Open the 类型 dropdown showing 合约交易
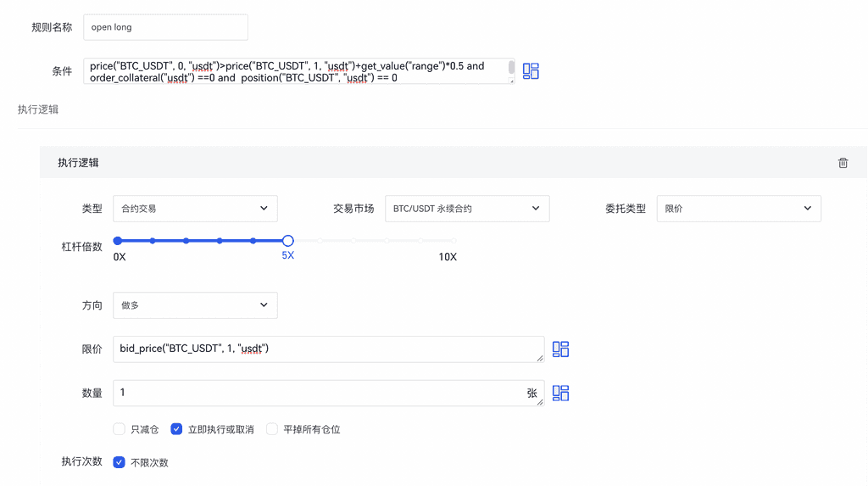 click(195, 209)
